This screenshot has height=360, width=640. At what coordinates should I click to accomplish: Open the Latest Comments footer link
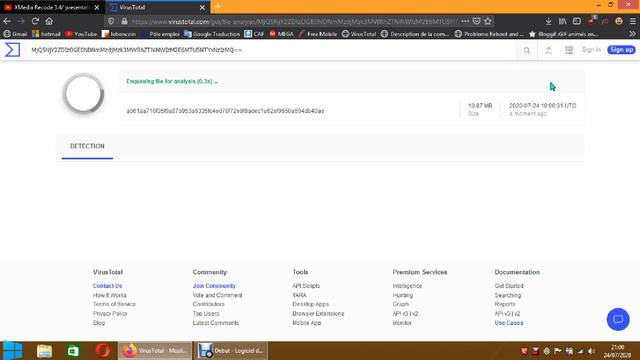pyautogui.click(x=216, y=323)
